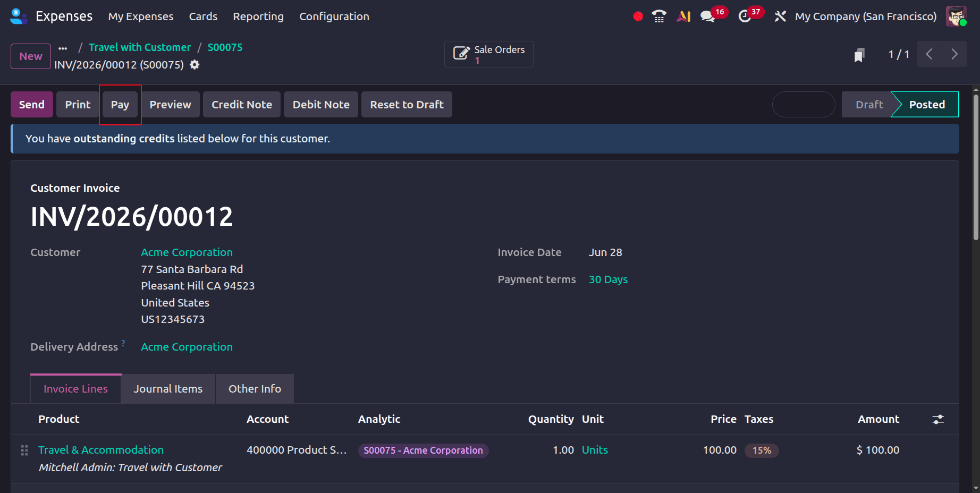Click the Taxes column header
Screen dimensions: 980x493
click(758, 419)
